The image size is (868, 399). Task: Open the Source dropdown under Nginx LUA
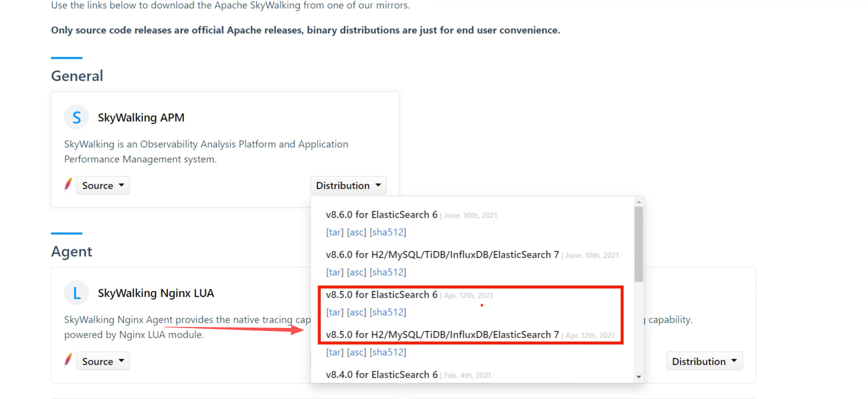tap(103, 361)
